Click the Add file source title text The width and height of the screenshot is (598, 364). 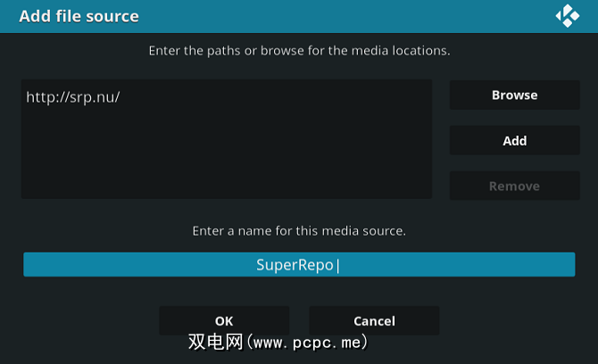tap(79, 16)
